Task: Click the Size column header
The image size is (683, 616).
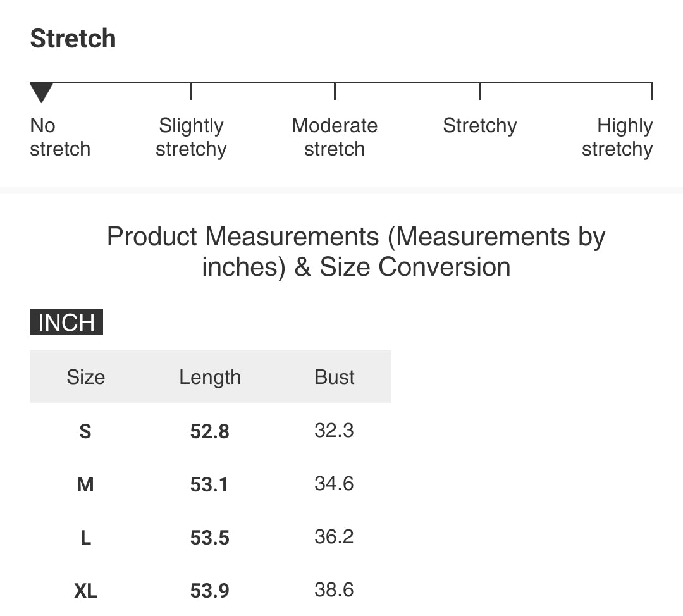Action: coord(86,377)
